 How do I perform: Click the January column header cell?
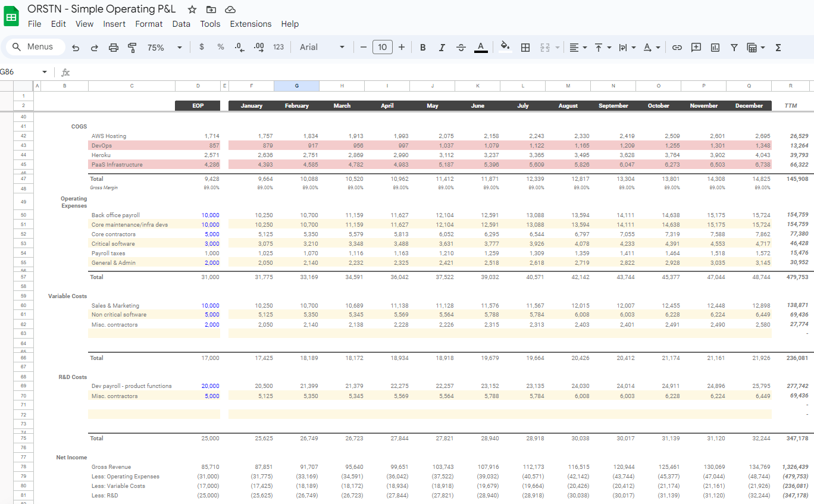coord(252,106)
